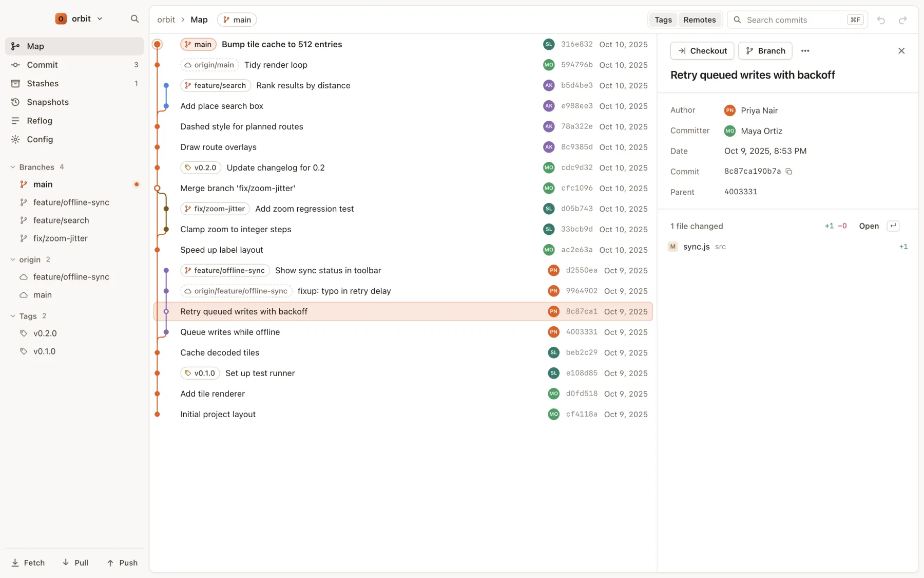Open the Commit view in sidebar
The height and width of the screenshot is (578, 924).
(x=74, y=65)
